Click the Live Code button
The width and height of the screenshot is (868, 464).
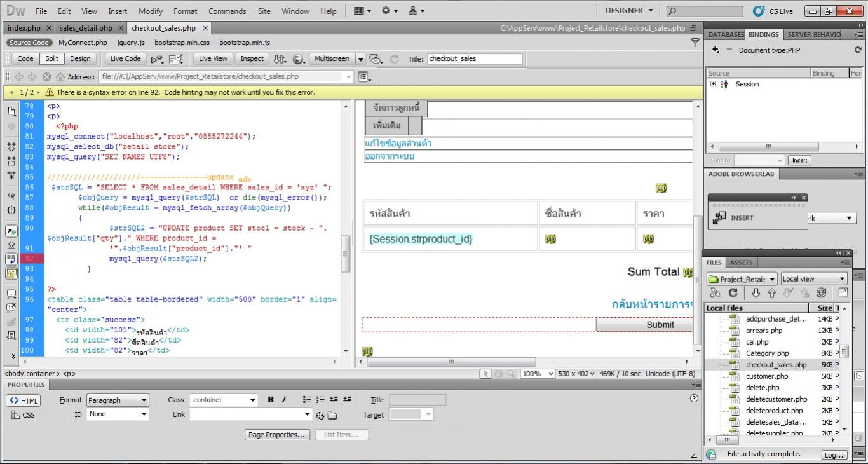126,58
